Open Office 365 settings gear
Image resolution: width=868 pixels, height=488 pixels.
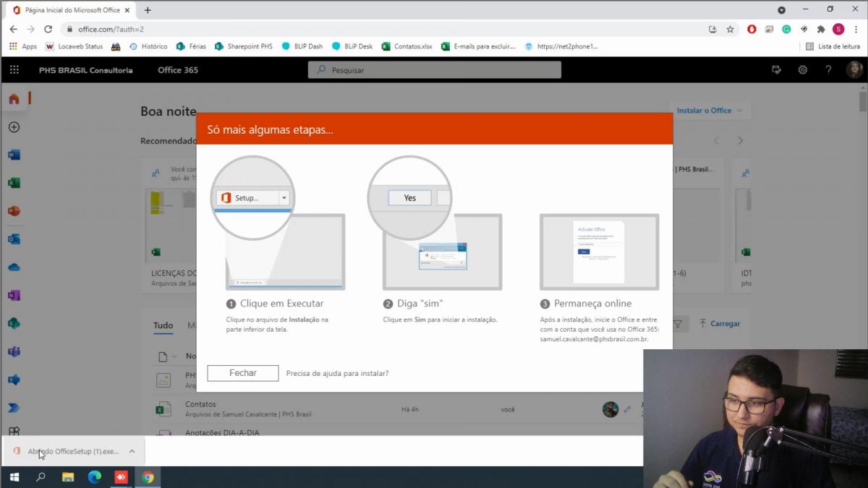pyautogui.click(x=803, y=70)
